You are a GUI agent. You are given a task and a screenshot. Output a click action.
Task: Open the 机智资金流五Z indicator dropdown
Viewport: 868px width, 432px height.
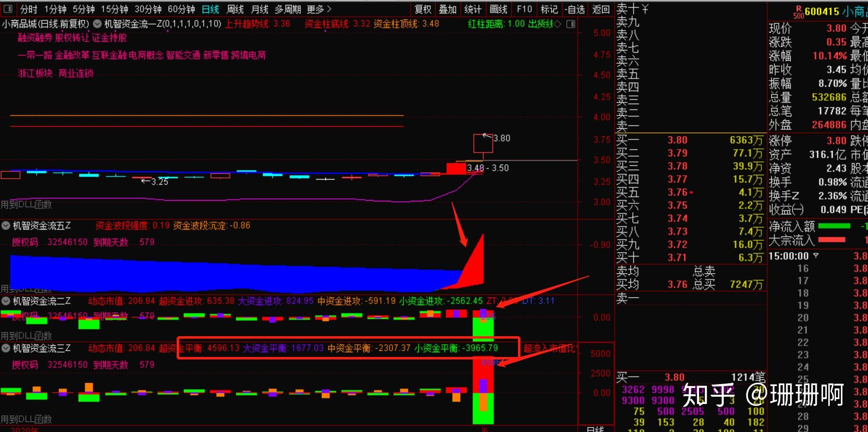pyautogui.click(x=6, y=225)
